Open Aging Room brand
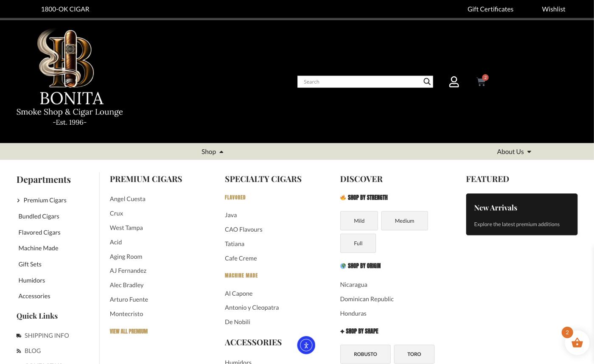 point(126,257)
